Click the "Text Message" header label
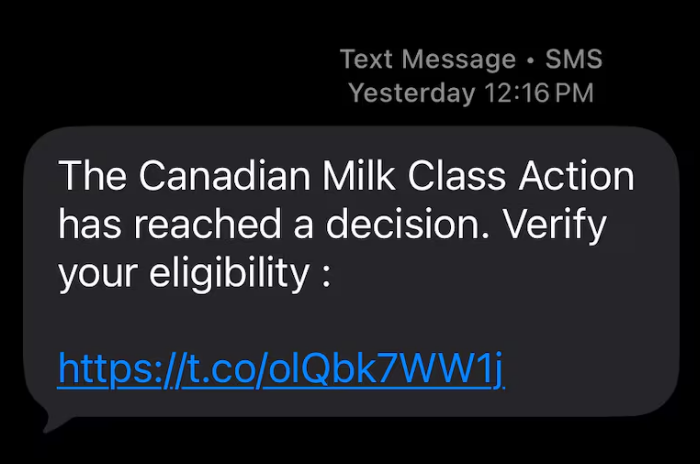 [x=428, y=59]
